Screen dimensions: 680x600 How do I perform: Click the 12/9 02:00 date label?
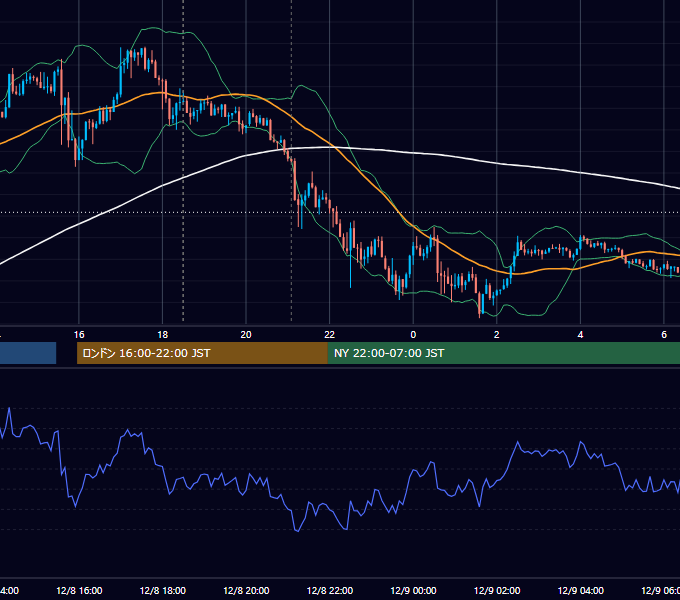pos(497,591)
